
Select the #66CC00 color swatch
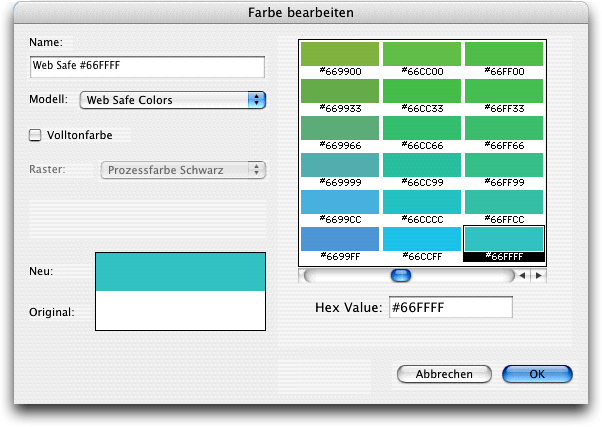[x=422, y=54]
